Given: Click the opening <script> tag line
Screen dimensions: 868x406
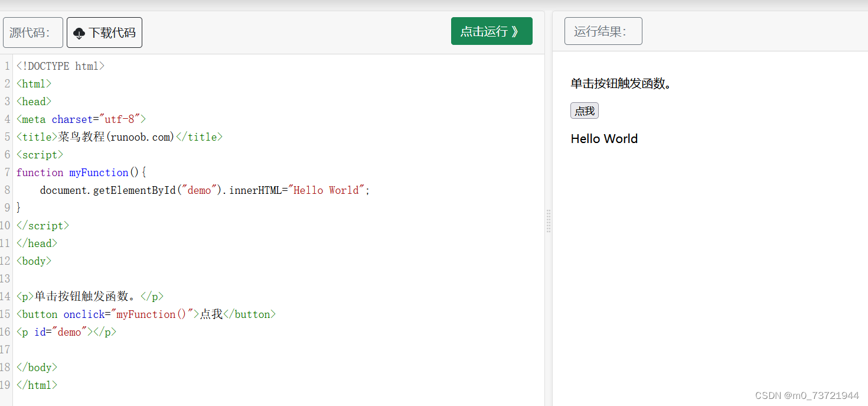Looking at the screenshot, I should pyautogui.click(x=40, y=155).
